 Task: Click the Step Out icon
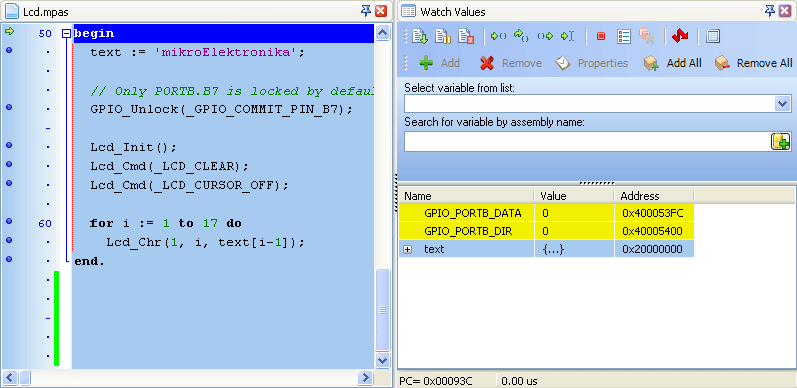(x=545, y=36)
